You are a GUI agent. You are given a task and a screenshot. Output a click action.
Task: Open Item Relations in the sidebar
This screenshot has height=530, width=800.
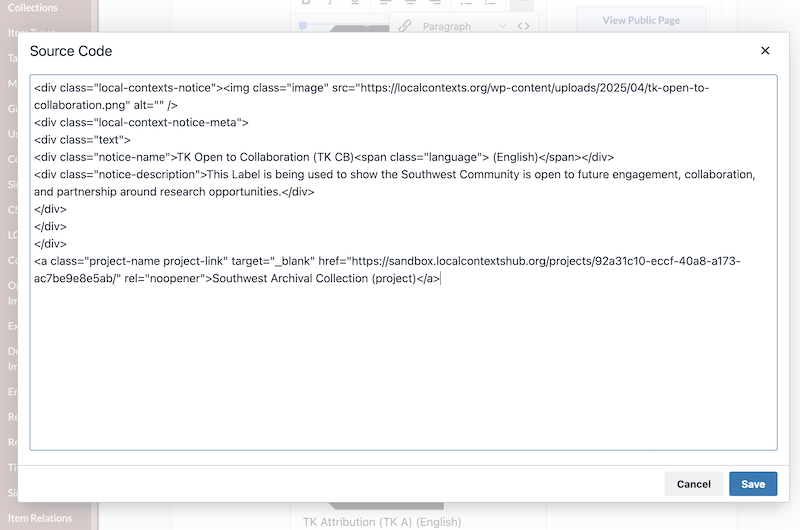[40, 518]
